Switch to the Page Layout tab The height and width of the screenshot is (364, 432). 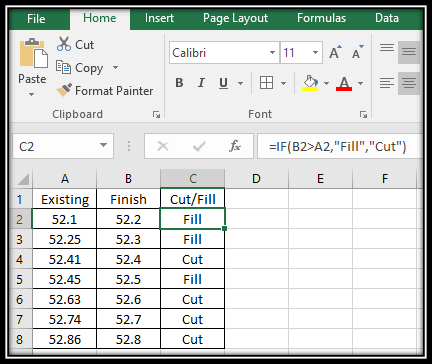(x=235, y=18)
